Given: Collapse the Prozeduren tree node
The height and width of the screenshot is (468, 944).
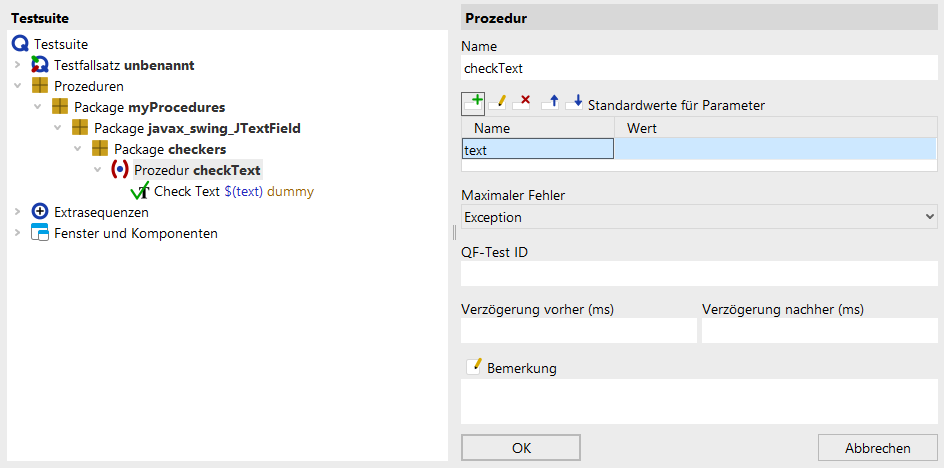Looking at the screenshot, I should (17, 86).
